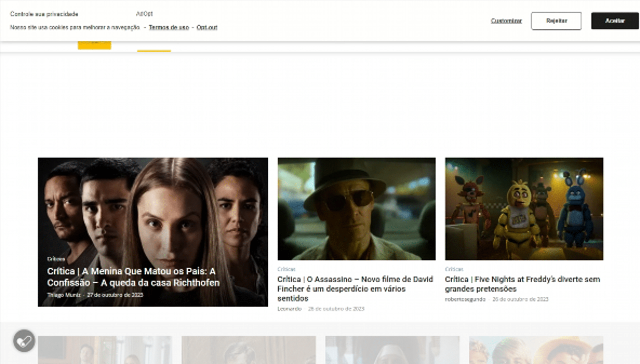Open author Thiago Muniz profile link
The width and height of the screenshot is (640, 364).
tap(64, 295)
